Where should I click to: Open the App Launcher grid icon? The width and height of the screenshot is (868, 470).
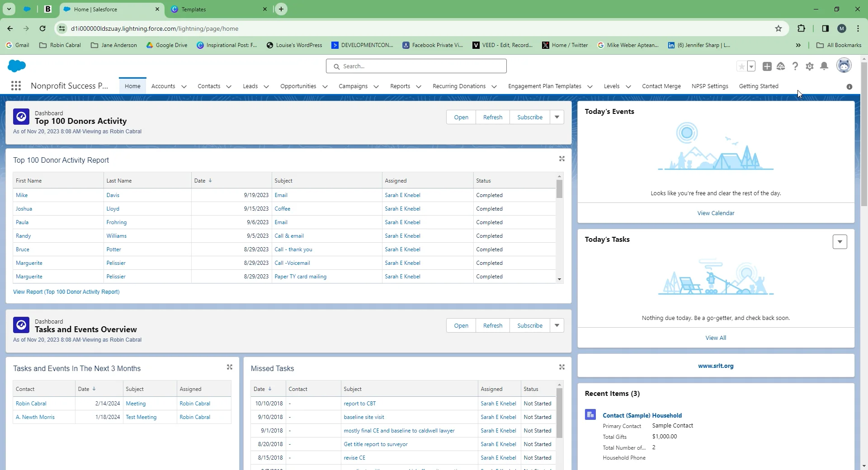[x=16, y=86]
